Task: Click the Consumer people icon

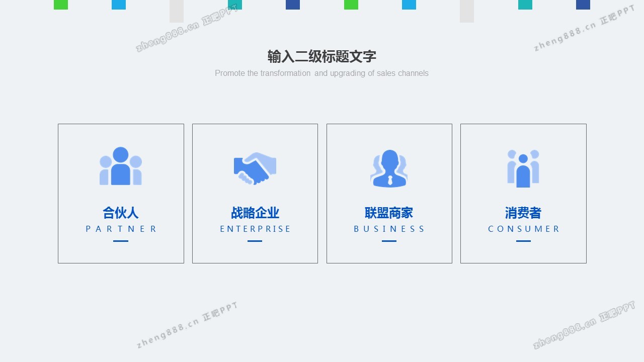Action: click(x=523, y=168)
